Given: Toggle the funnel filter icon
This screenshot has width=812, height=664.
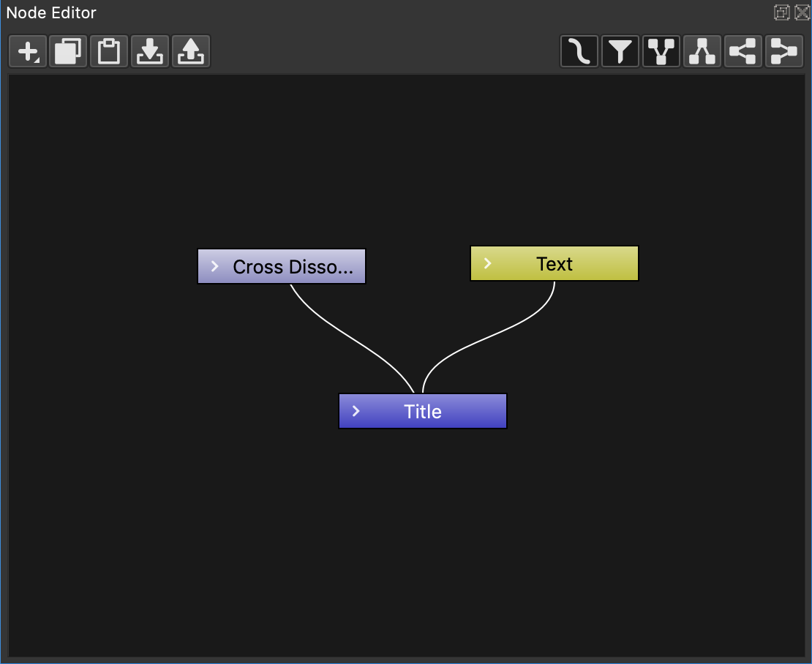Looking at the screenshot, I should (x=620, y=51).
